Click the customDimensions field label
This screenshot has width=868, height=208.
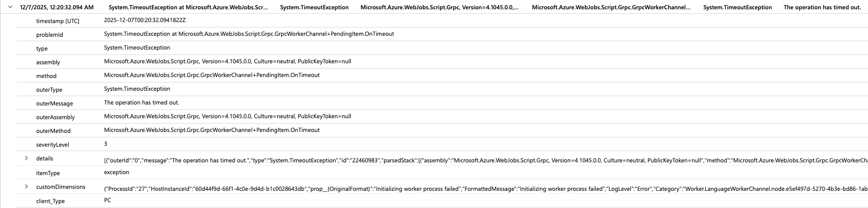click(61, 187)
